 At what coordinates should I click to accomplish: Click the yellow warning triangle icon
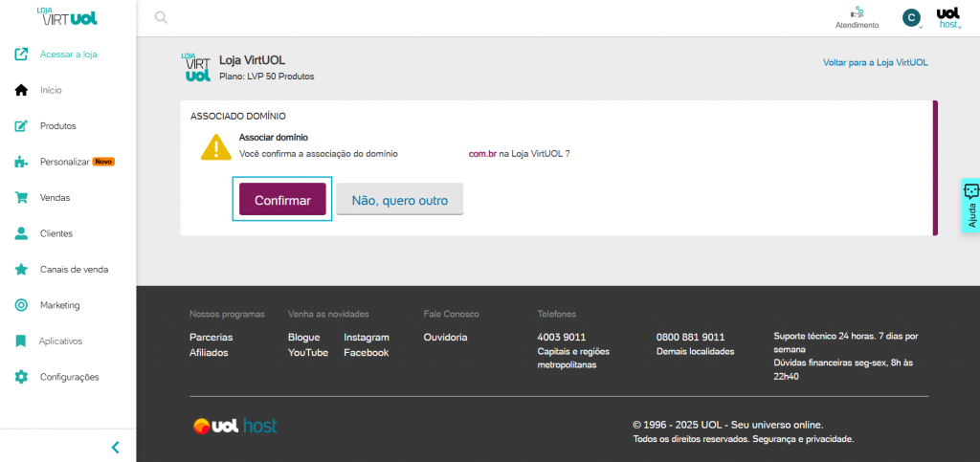216,147
